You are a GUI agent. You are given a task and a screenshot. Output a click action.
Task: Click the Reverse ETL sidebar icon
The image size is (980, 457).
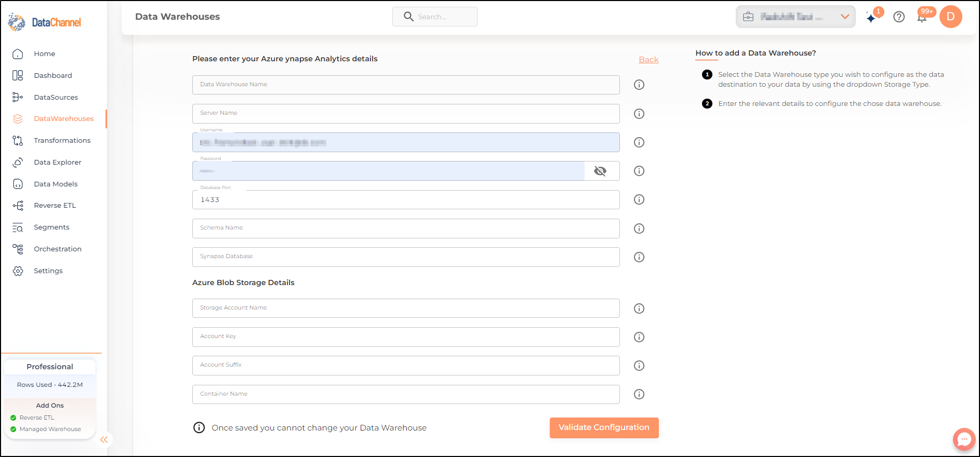[18, 206]
